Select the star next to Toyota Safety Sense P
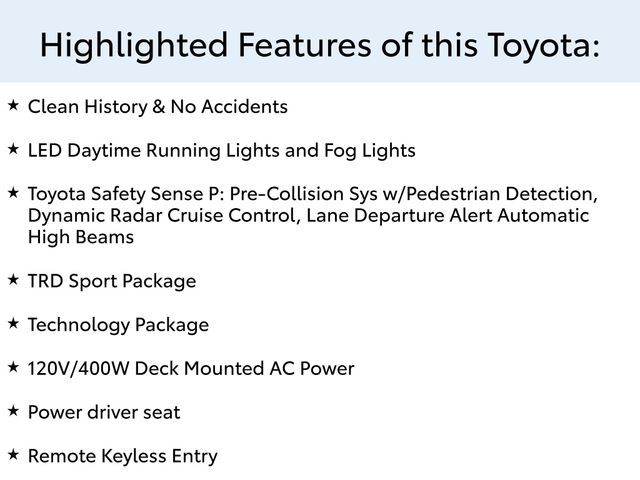640x480 pixels. [x=13, y=191]
